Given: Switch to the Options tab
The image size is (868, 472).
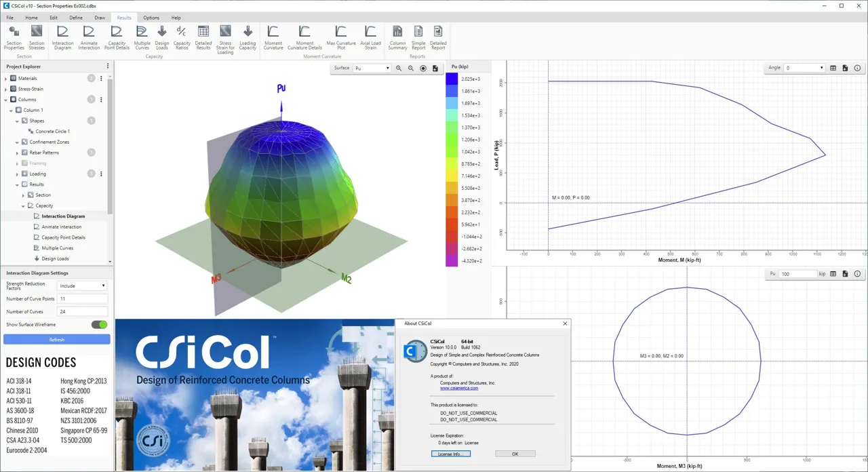Looking at the screenshot, I should [x=151, y=18].
